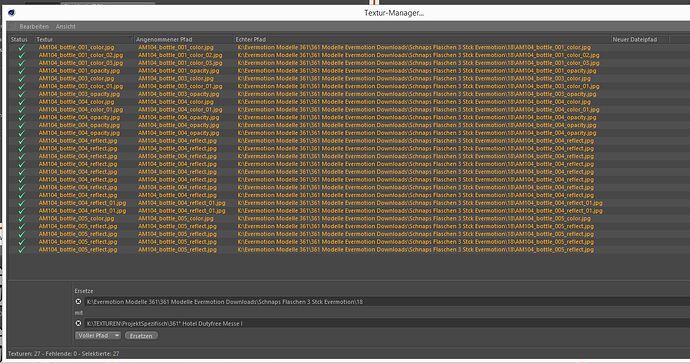
Task: Focus the Ersetze path input field
Action: click(387, 302)
